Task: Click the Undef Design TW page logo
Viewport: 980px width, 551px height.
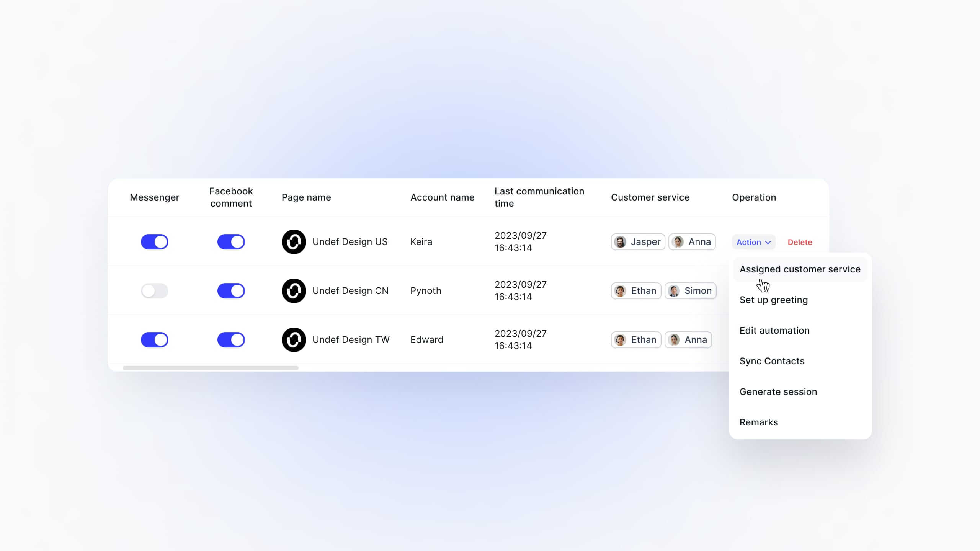Action: coord(294,340)
